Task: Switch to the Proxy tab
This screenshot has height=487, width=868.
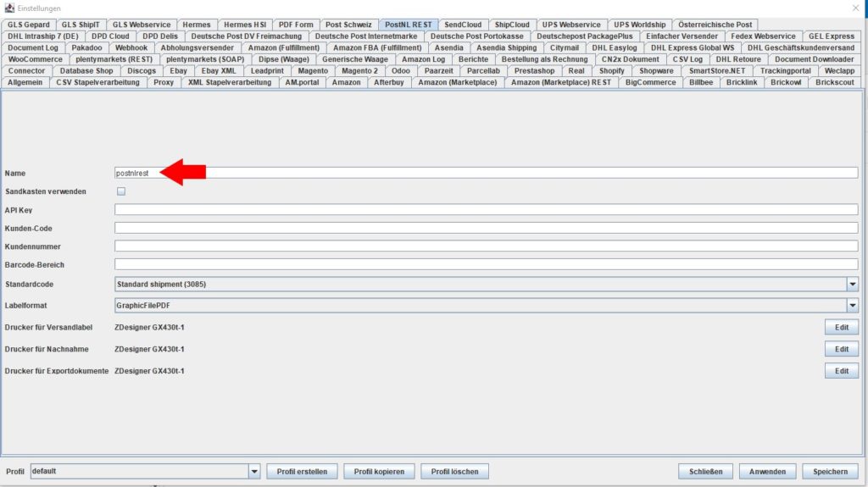Action: pos(164,82)
